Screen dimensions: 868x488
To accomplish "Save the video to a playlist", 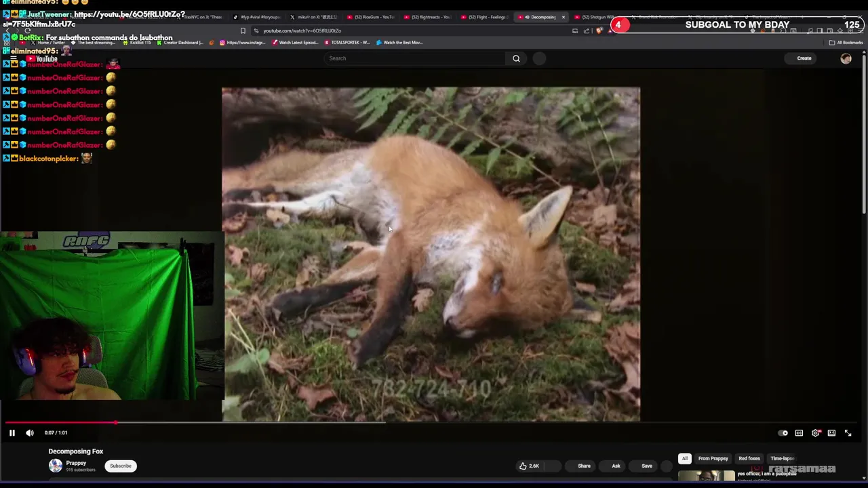I will click(646, 466).
